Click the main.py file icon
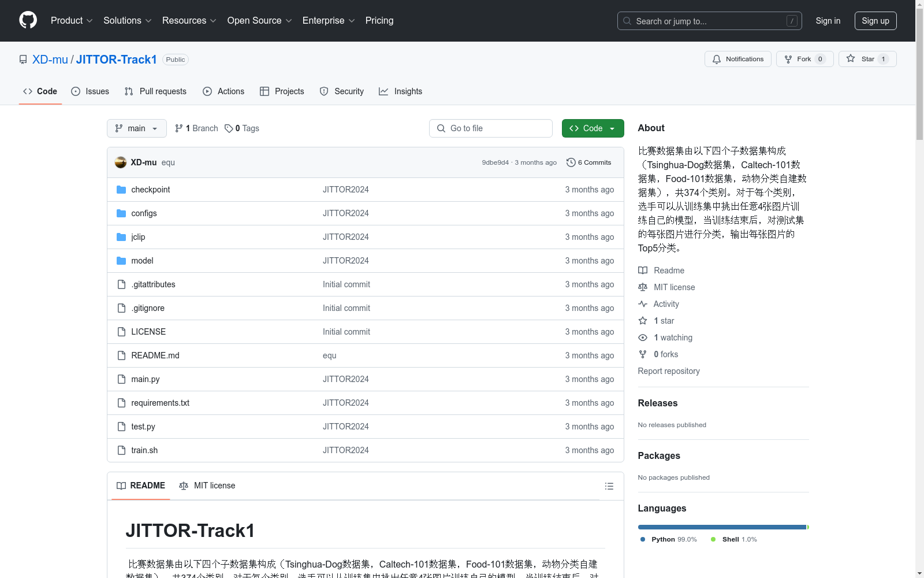Viewport: 924px width, 578px height. coord(121,379)
